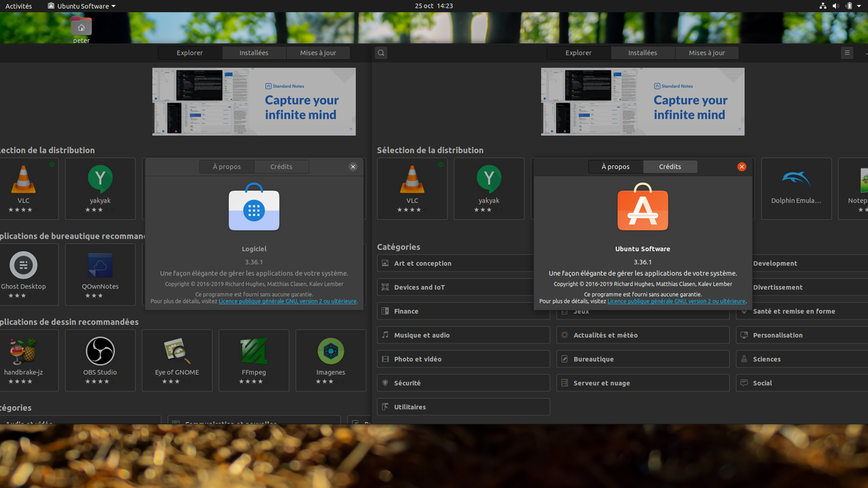The width and height of the screenshot is (868, 488).
Task: Click the blue Logiciel shopping bag icon
Action: pos(254,207)
